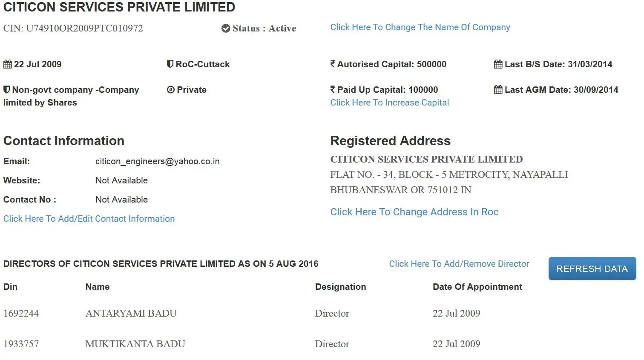Click the email address citicon_engineers@yahoo.co.in
644x360 pixels.
(x=157, y=161)
